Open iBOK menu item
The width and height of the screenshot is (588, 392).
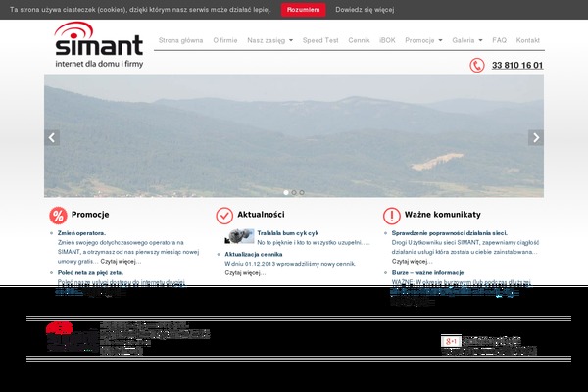(387, 40)
